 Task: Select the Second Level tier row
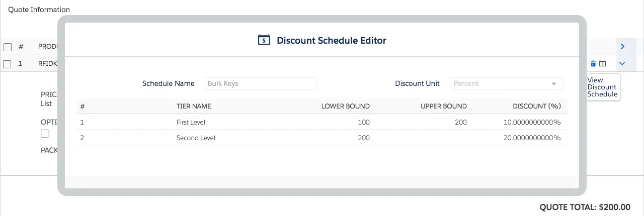pyautogui.click(x=322, y=138)
